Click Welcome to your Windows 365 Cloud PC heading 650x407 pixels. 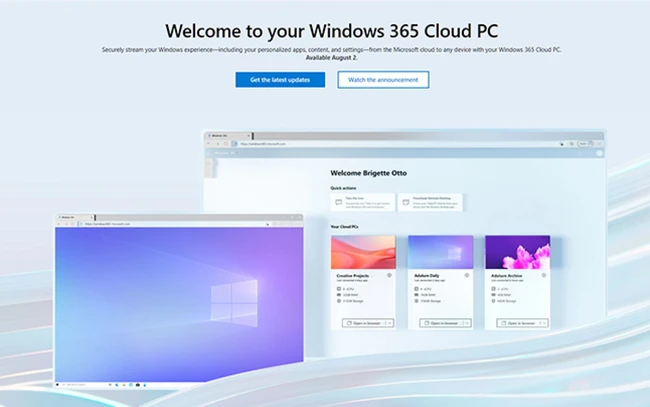pos(332,31)
